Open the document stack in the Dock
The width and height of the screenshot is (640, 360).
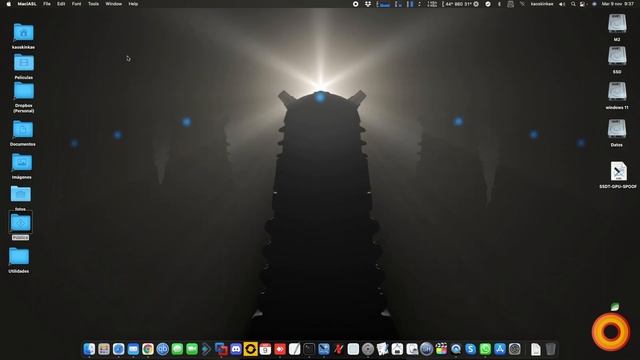(x=536, y=349)
